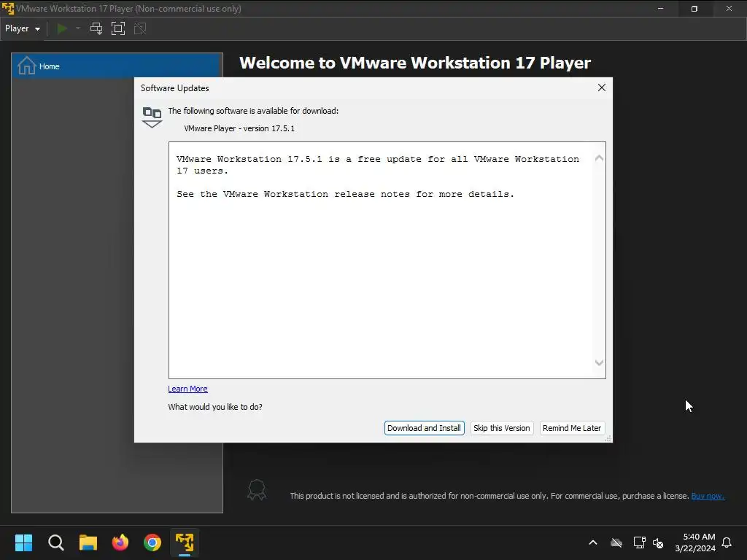Enter full screen mode icon
This screenshot has width=747, height=560.
click(118, 28)
